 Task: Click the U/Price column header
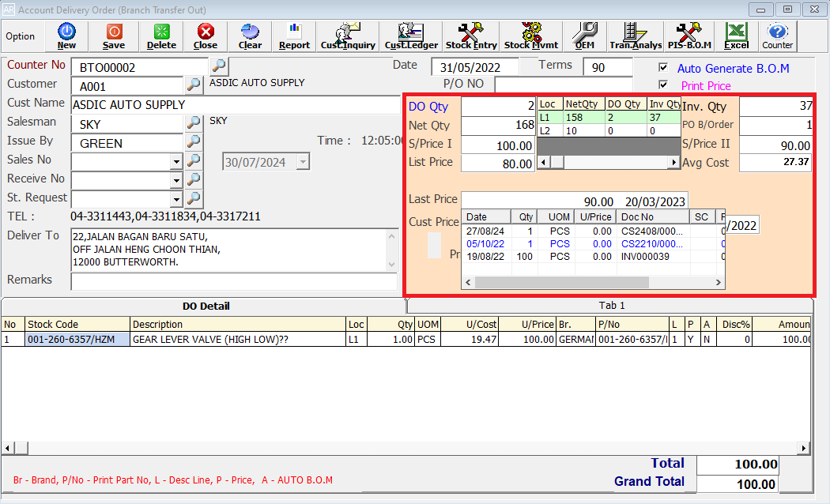[x=526, y=324]
